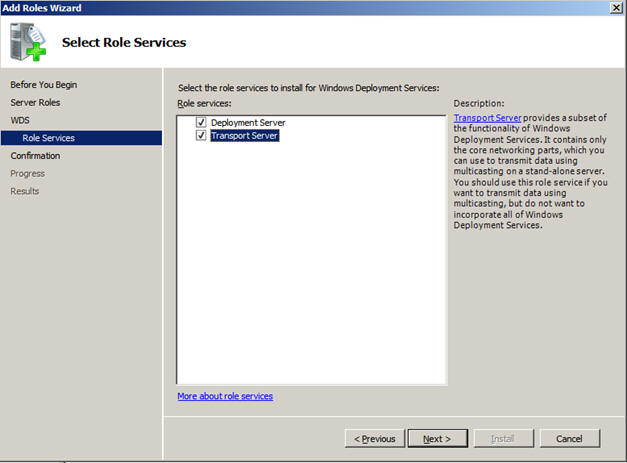Jump to the Confirmation step
The image size is (627, 463).
point(35,156)
